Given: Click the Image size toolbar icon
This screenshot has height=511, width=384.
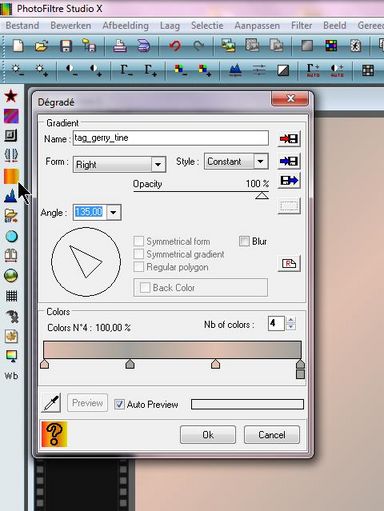Looking at the screenshot, I should [x=229, y=45].
